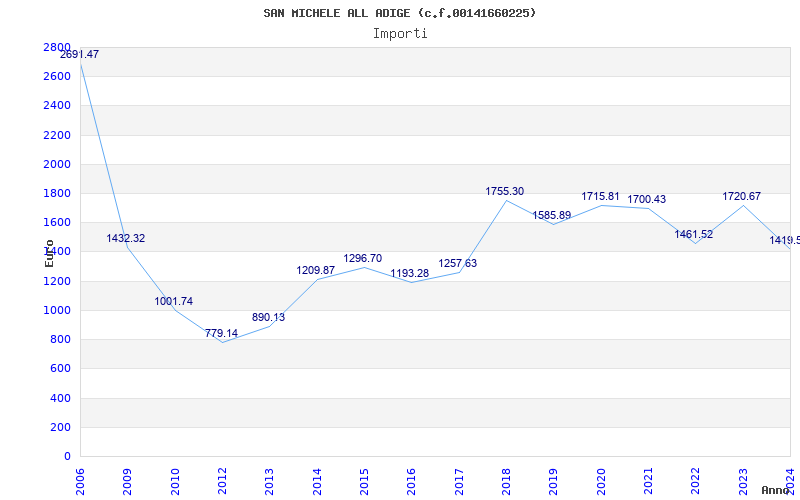The width and height of the screenshot is (800, 500).
Task: Click the 1000 y-axis tick label
Action: pos(57,310)
